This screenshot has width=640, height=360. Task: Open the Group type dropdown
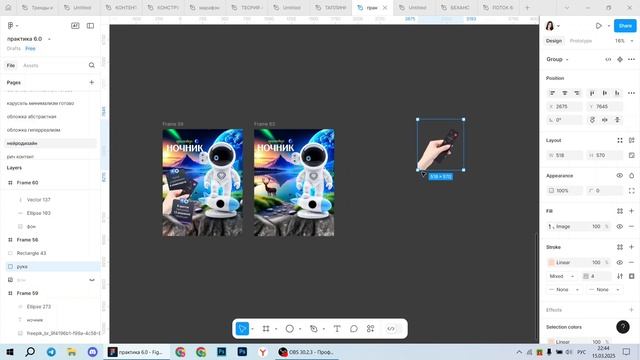click(x=557, y=59)
